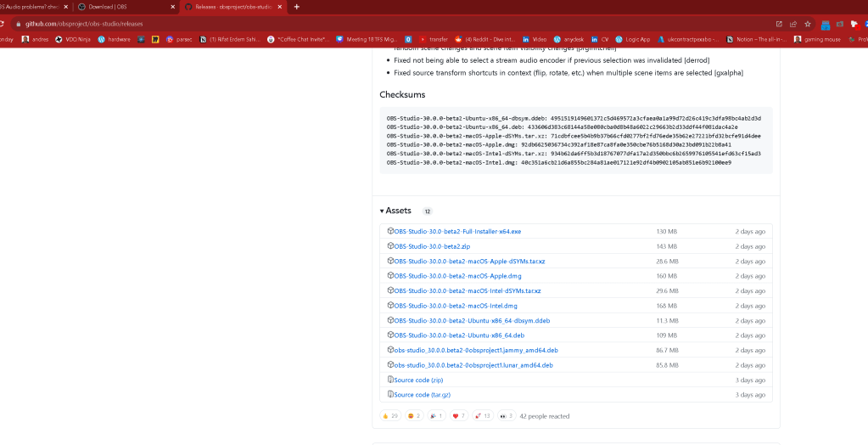The width and height of the screenshot is (868, 445).
Task: Open the (4) Reddit bookmark
Action: point(485,39)
